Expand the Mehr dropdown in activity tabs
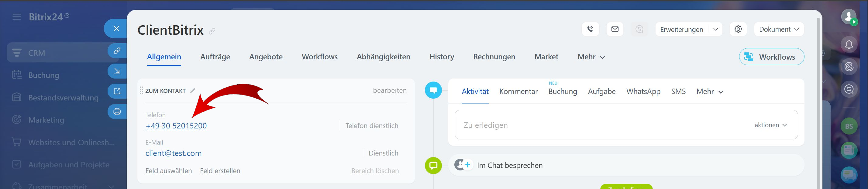 [x=710, y=92]
